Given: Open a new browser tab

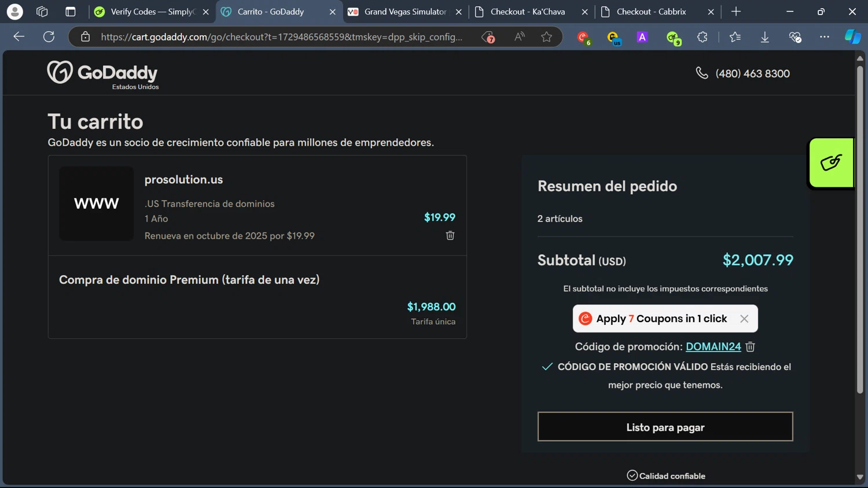Looking at the screenshot, I should tap(736, 12).
